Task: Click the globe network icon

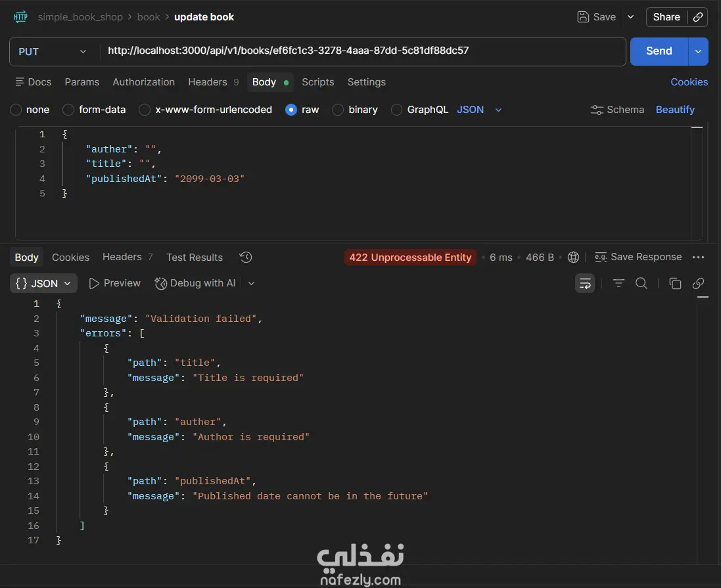Action: click(x=573, y=258)
